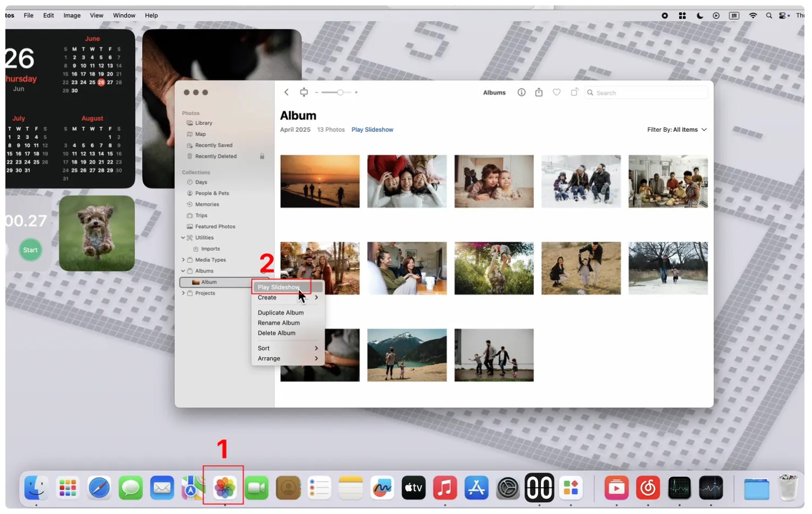Click the rotate icon in Photos toolbar
This screenshot has height=514, width=812.
pyautogui.click(x=574, y=92)
